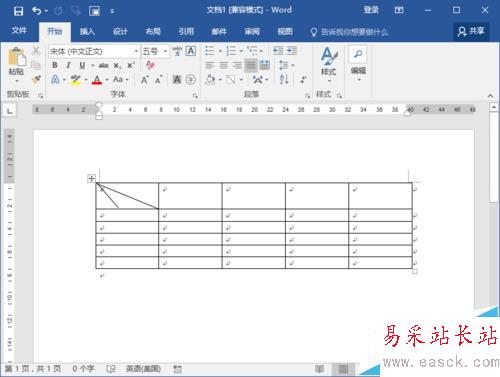Toggle bold formatting
The image size is (500, 377).
55,65
